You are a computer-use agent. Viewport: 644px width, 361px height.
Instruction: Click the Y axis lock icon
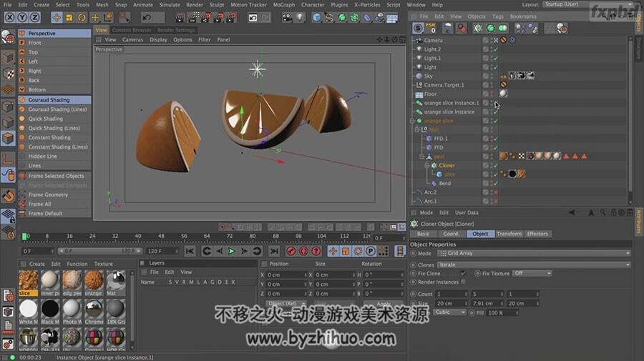pyautogui.click(x=23, y=18)
